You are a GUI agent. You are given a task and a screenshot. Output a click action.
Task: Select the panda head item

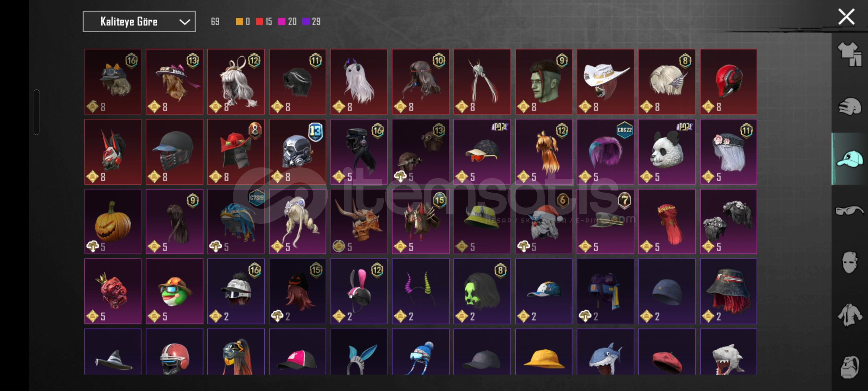point(667,152)
